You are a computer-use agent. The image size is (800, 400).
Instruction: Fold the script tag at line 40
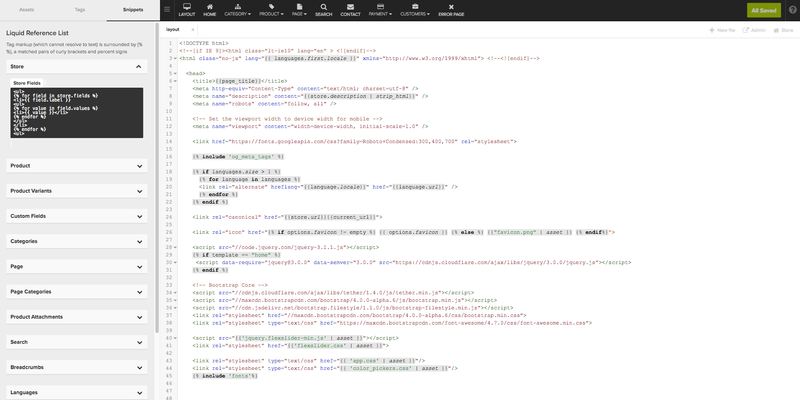[176, 338]
